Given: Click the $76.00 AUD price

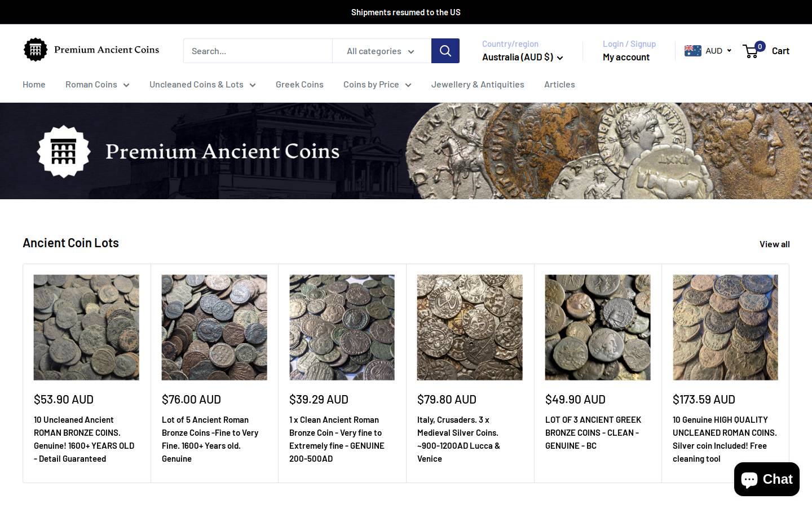Looking at the screenshot, I should pos(191,399).
